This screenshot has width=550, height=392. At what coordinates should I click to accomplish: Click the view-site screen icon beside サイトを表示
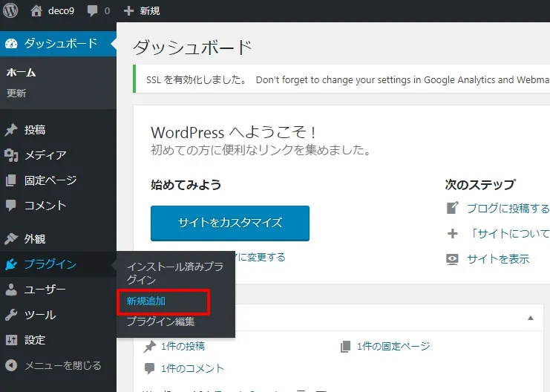[452, 259]
